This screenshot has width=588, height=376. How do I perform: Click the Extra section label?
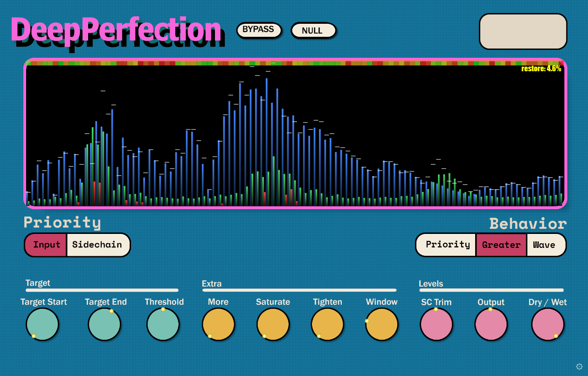tap(212, 283)
